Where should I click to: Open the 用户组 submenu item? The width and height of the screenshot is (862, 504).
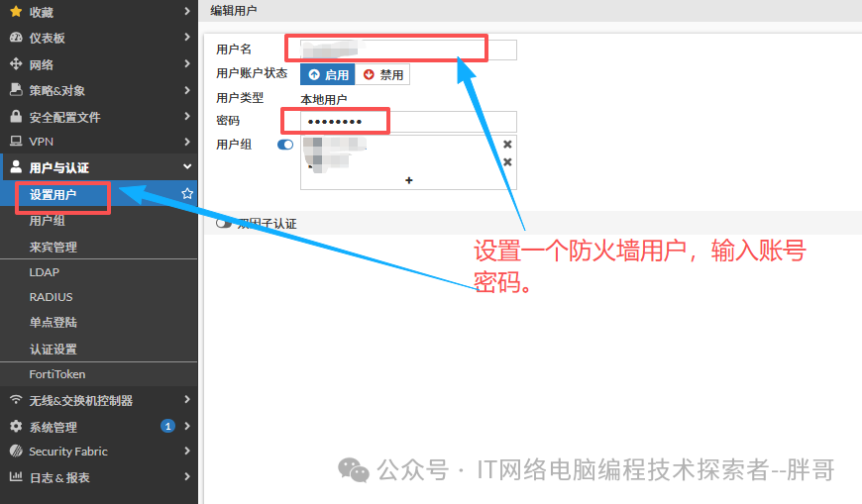[x=48, y=221]
